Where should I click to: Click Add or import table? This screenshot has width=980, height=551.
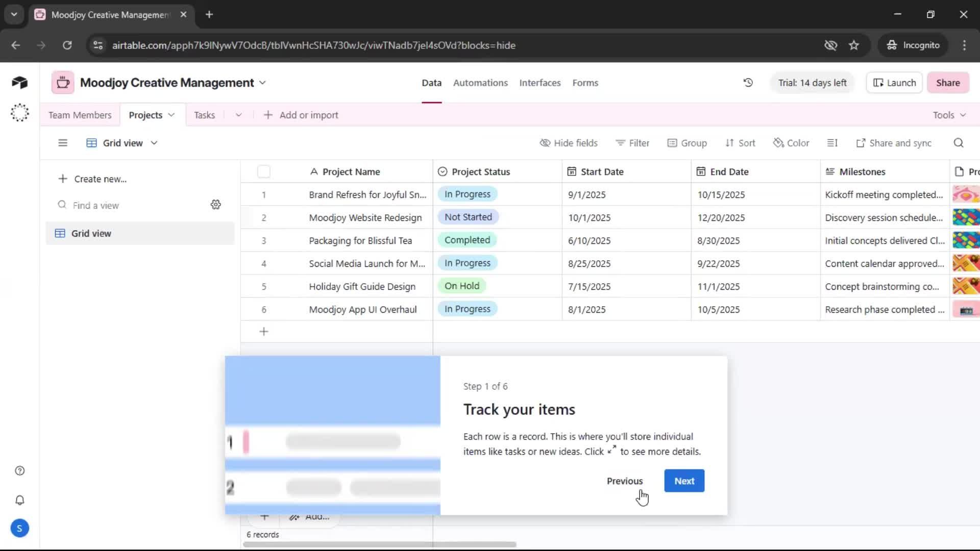pyautogui.click(x=301, y=115)
